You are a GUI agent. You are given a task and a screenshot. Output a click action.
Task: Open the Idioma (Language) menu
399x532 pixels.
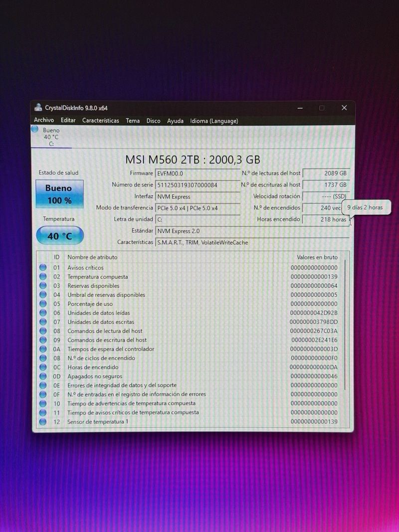point(214,121)
